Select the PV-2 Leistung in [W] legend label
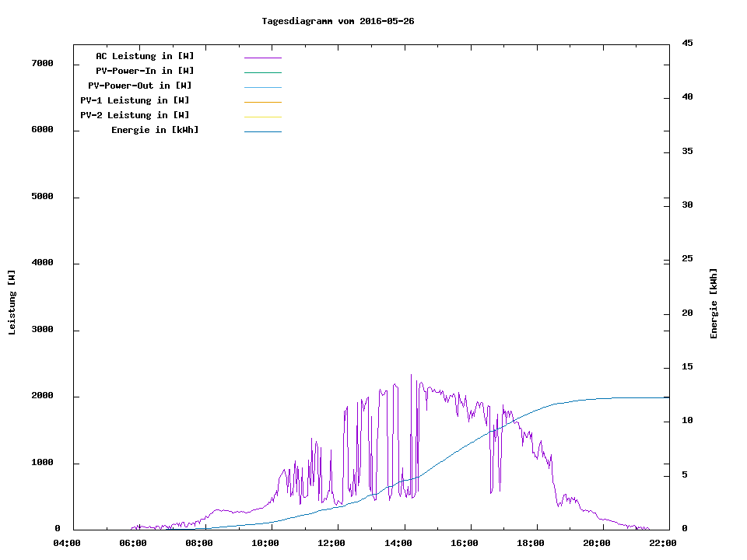Image resolution: width=747 pixels, height=560 pixels. (x=135, y=115)
